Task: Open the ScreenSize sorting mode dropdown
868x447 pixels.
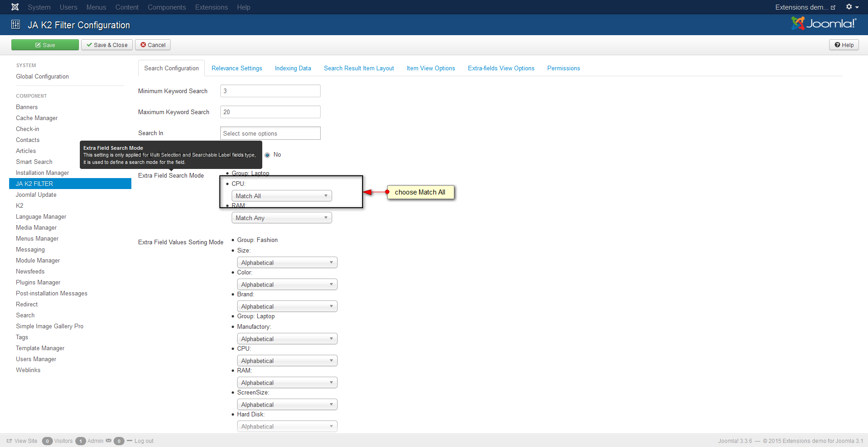Action: (x=287, y=405)
